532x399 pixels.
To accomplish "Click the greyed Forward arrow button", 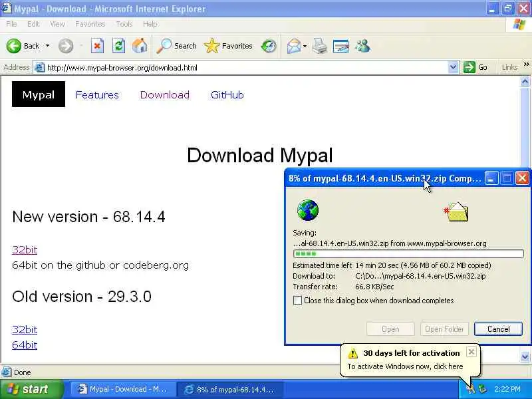I will (65, 46).
